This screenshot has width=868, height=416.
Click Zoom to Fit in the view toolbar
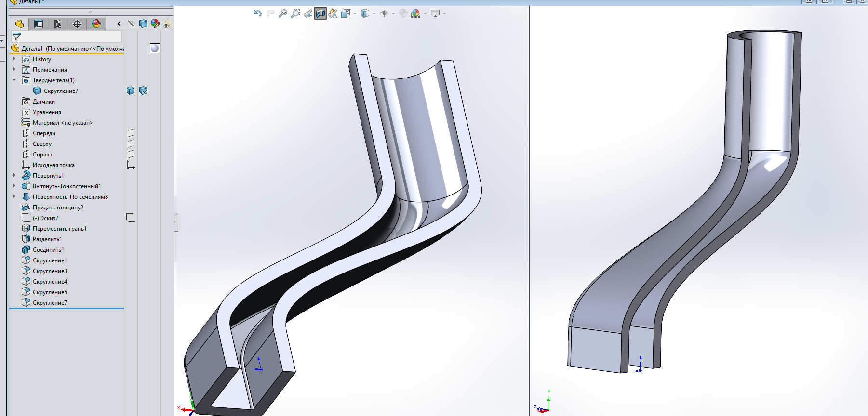pos(283,13)
